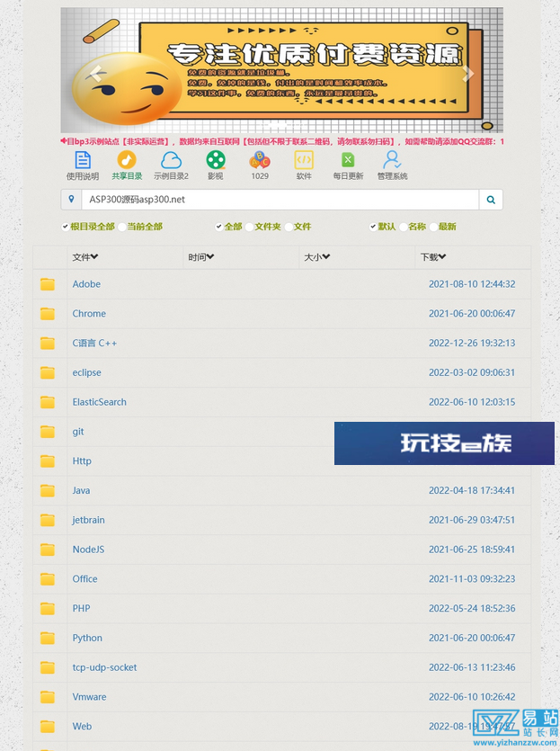Click the Http folder icon

(x=48, y=461)
